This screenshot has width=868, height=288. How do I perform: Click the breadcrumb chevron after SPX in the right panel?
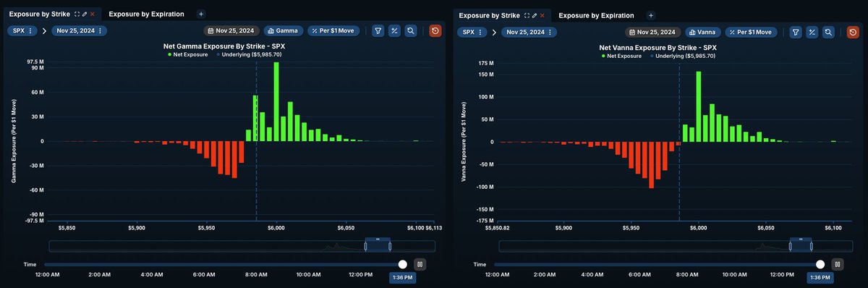coord(494,33)
